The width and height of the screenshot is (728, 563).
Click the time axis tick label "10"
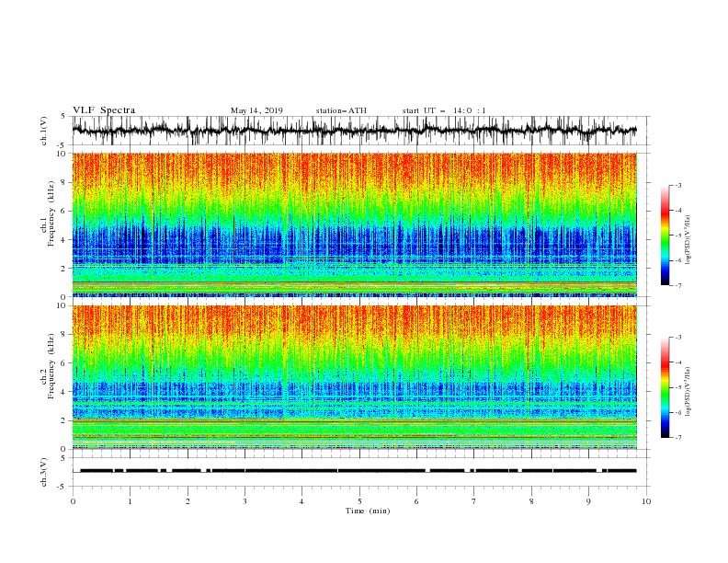(646, 501)
